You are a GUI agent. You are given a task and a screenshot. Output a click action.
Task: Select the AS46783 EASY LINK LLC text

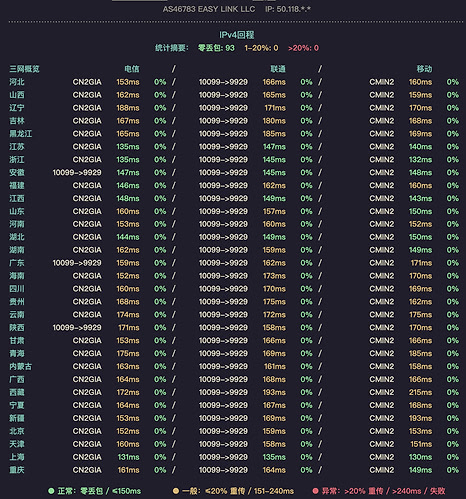[x=209, y=9]
